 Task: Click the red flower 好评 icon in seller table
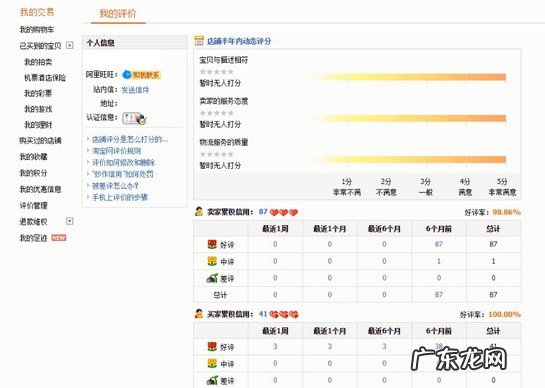point(212,244)
